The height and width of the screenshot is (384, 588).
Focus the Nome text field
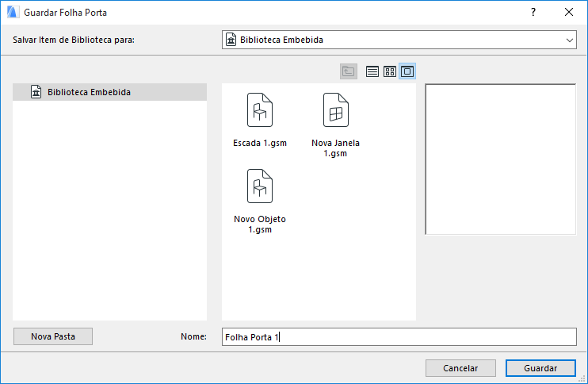399,336
